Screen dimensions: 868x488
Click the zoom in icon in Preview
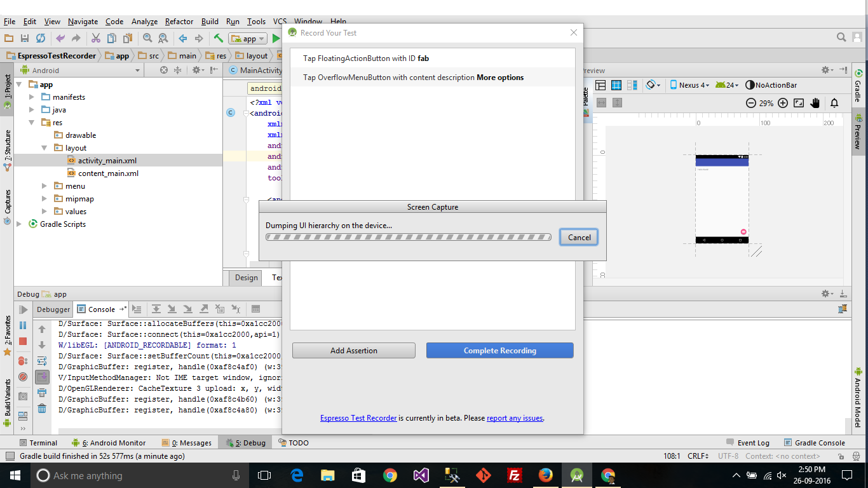click(783, 103)
